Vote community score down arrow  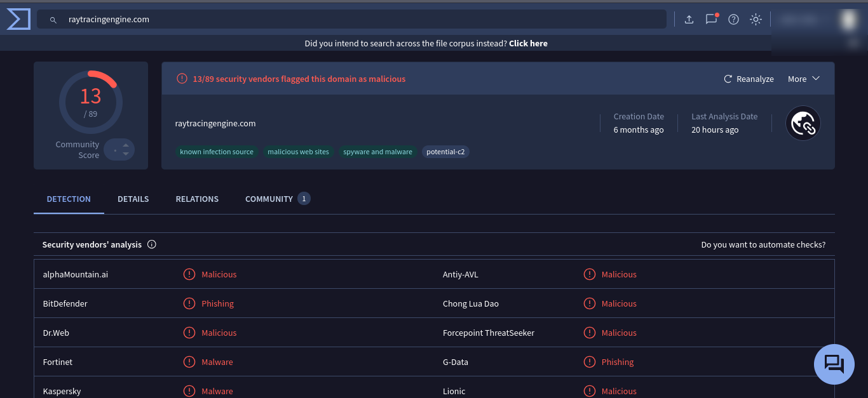click(x=126, y=154)
